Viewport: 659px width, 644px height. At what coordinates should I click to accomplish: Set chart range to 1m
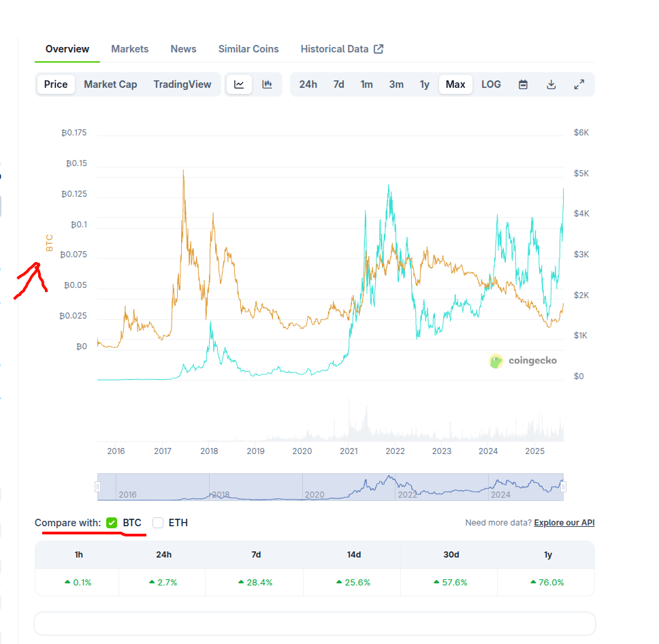[x=366, y=84]
